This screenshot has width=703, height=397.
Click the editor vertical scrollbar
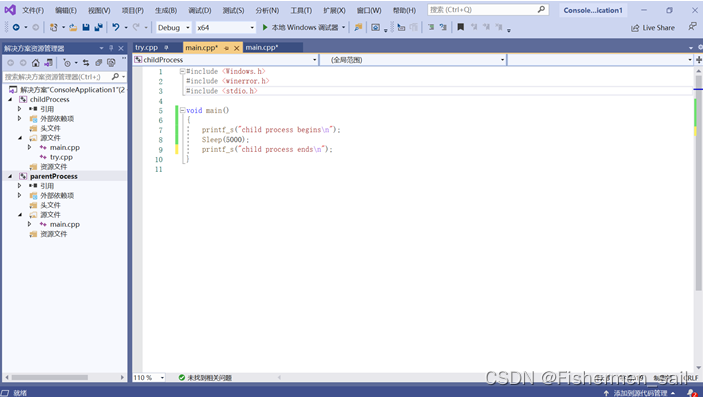(698, 183)
